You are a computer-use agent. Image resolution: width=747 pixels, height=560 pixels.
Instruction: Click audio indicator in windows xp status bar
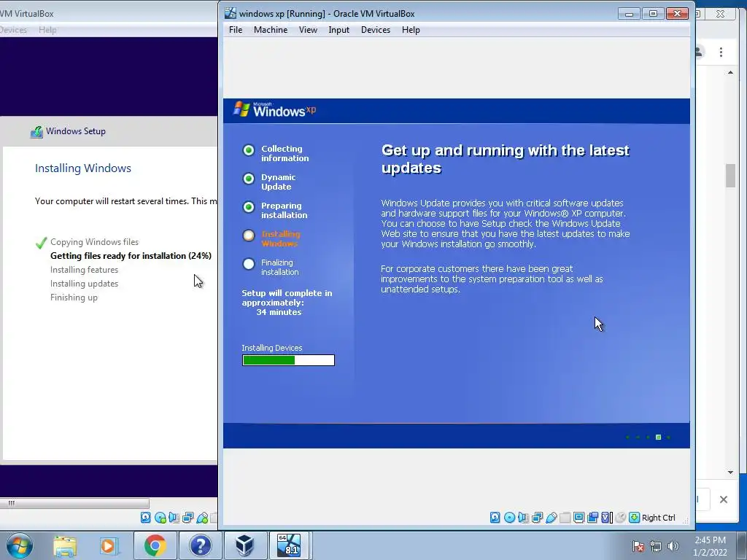[523, 518]
